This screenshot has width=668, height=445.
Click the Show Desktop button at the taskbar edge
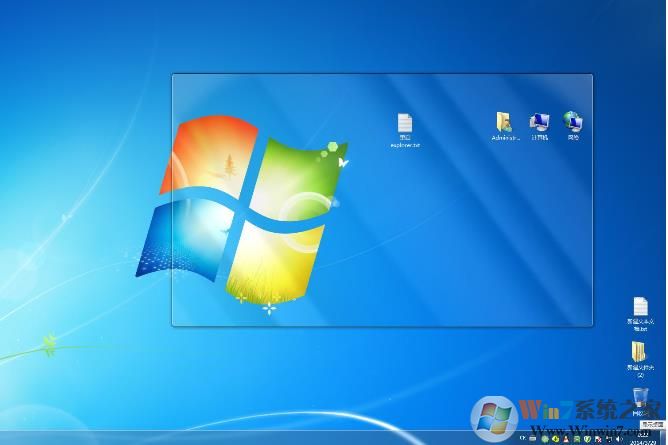pos(664,439)
